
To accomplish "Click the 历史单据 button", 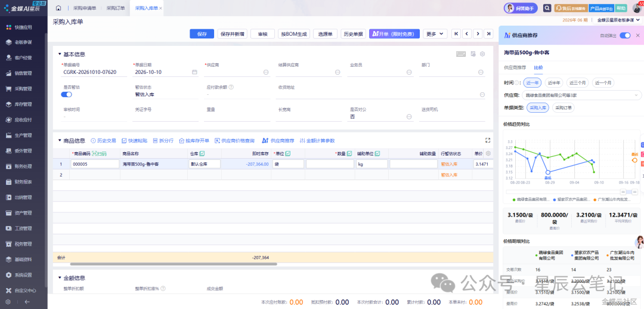I will [x=353, y=33].
